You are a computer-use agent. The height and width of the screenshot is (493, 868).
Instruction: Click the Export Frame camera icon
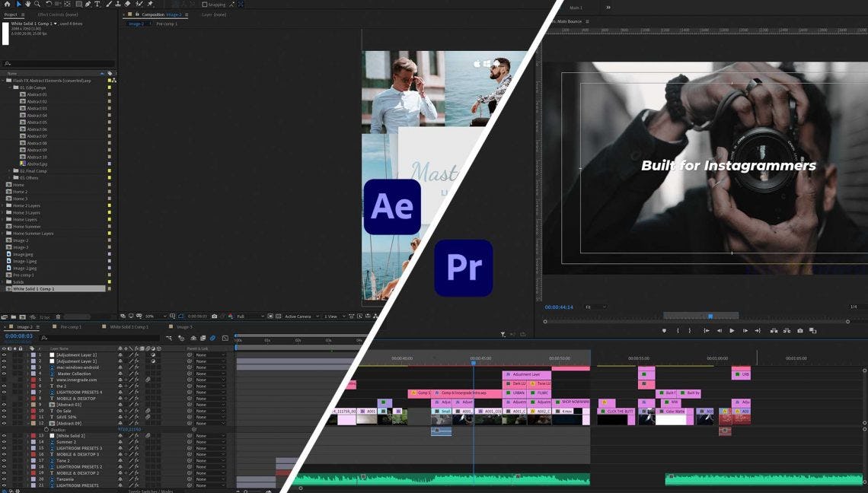tap(799, 331)
